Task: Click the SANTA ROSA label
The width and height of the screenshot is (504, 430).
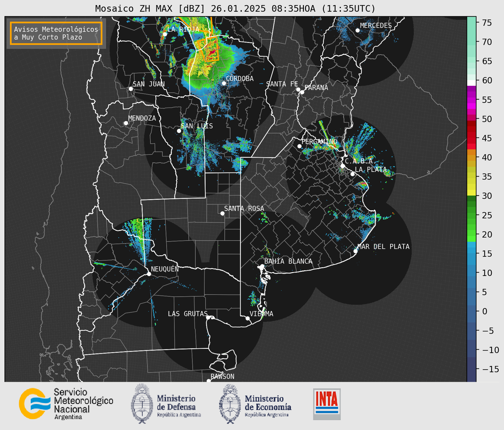Action: pos(244,208)
